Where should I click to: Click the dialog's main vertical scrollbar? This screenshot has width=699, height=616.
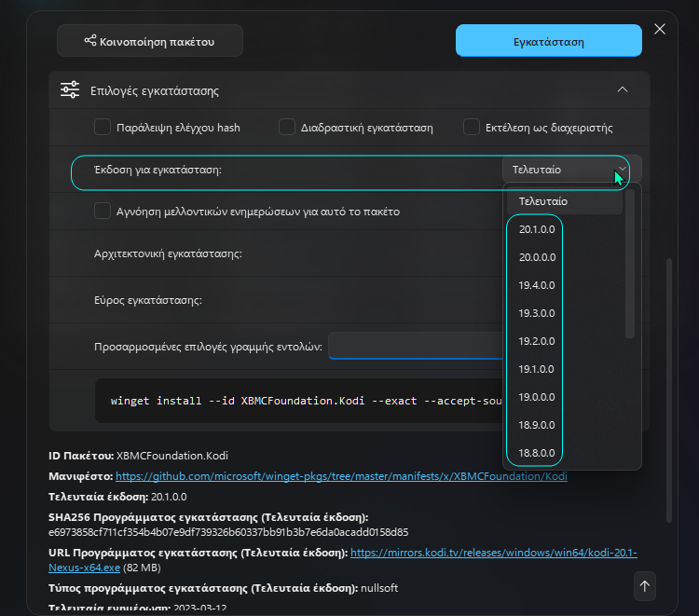(668, 390)
